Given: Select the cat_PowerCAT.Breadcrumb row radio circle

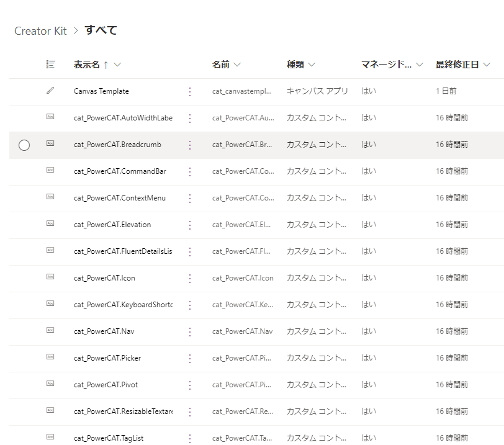Looking at the screenshot, I should [x=24, y=145].
